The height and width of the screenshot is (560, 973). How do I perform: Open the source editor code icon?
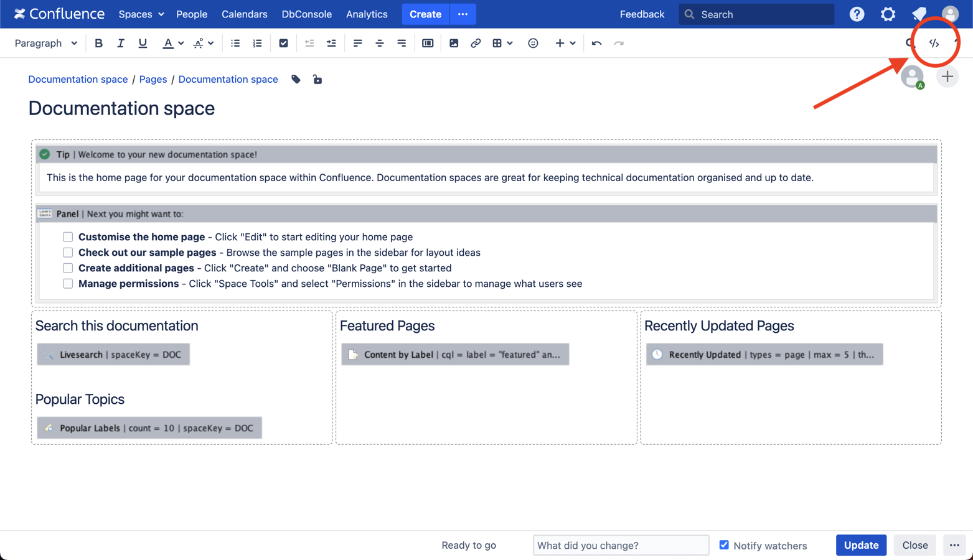934,43
